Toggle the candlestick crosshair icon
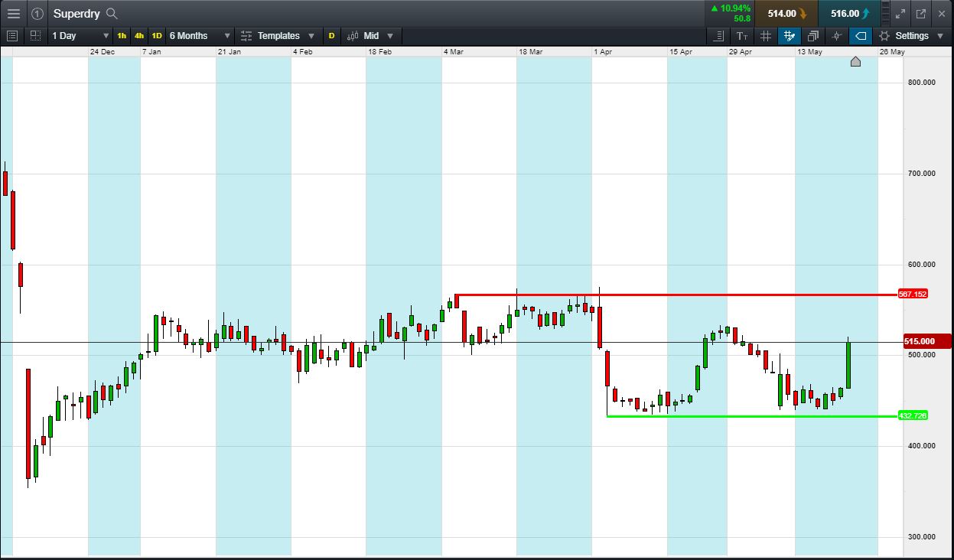The image size is (954, 560). click(x=837, y=35)
